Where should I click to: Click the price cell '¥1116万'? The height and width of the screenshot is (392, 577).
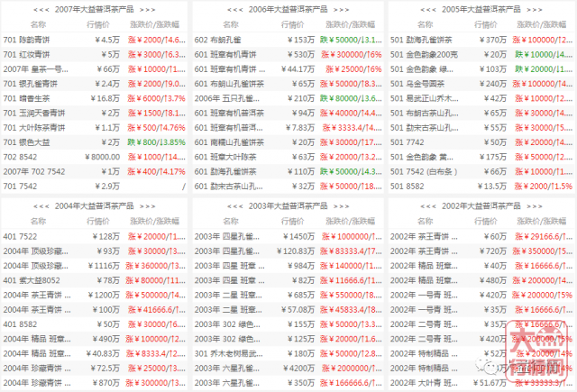pos(105,266)
